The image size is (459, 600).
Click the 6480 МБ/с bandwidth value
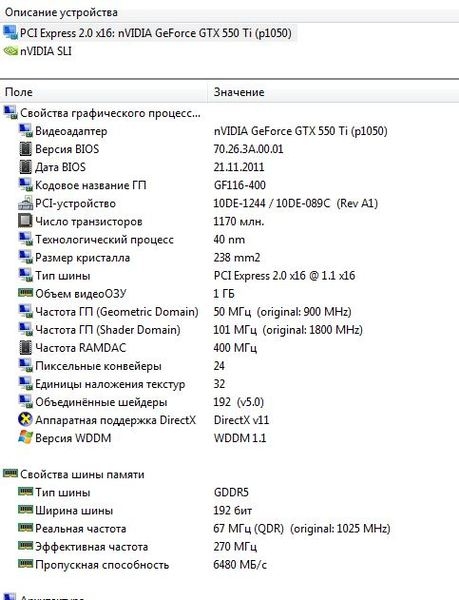coord(240,565)
